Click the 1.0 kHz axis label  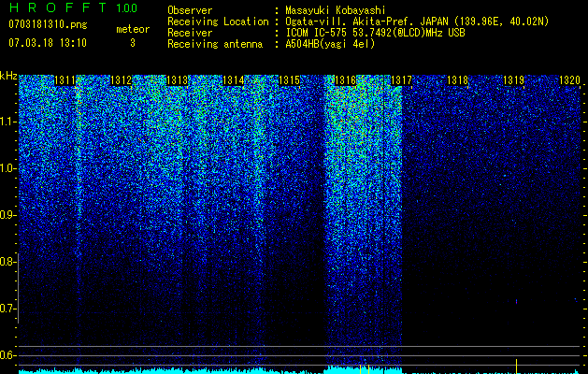[7, 168]
